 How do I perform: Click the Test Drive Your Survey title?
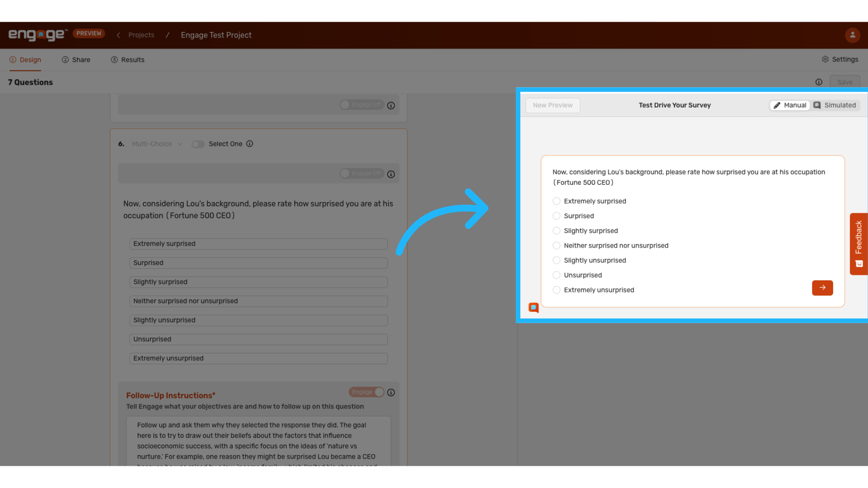pos(675,105)
